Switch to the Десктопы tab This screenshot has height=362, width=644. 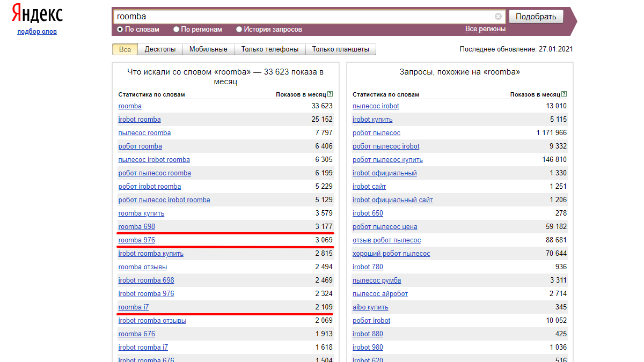[160, 49]
